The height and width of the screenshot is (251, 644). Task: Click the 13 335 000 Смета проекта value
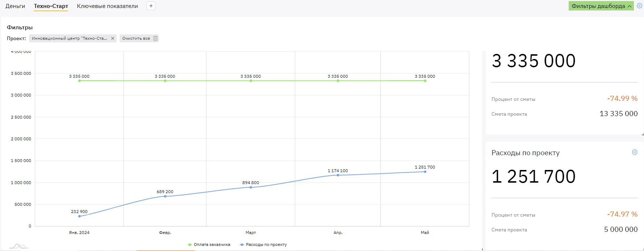point(619,114)
